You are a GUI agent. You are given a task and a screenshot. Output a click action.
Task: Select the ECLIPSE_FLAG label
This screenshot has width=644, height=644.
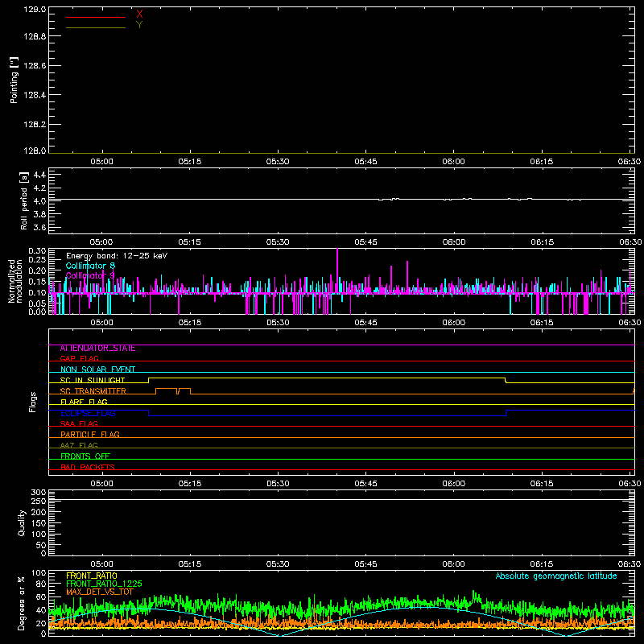coord(88,413)
